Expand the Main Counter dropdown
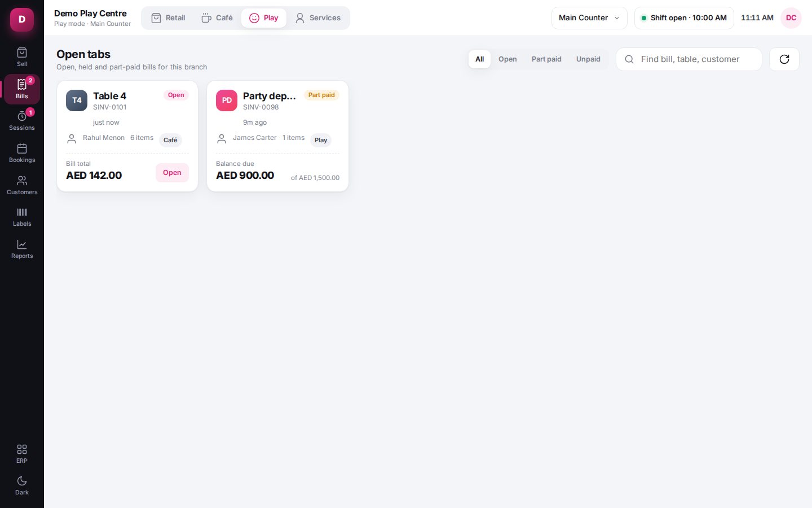The image size is (812, 508). coord(589,18)
